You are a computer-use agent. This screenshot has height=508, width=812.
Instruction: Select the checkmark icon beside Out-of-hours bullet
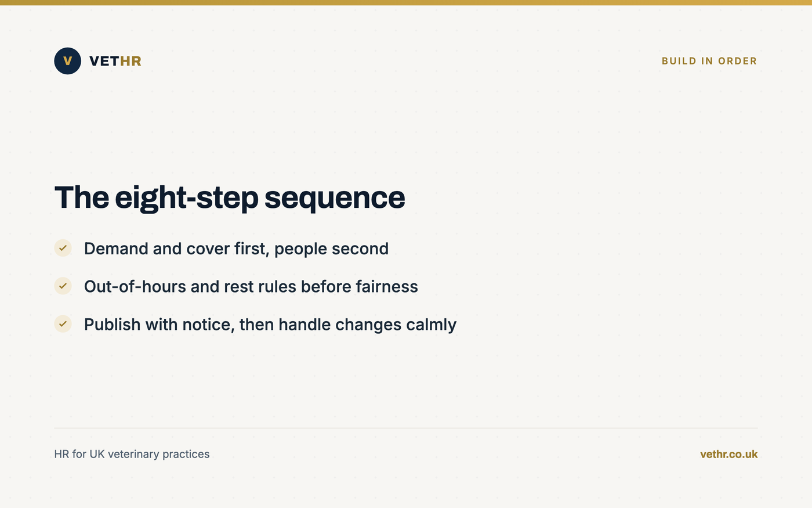63,286
